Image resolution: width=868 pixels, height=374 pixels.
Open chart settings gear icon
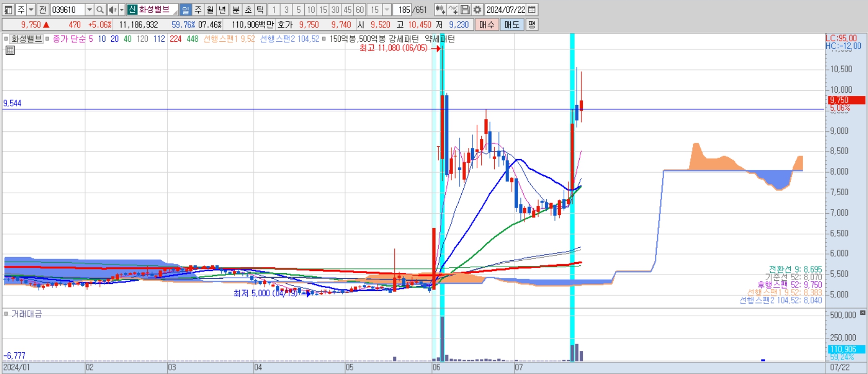click(x=477, y=10)
